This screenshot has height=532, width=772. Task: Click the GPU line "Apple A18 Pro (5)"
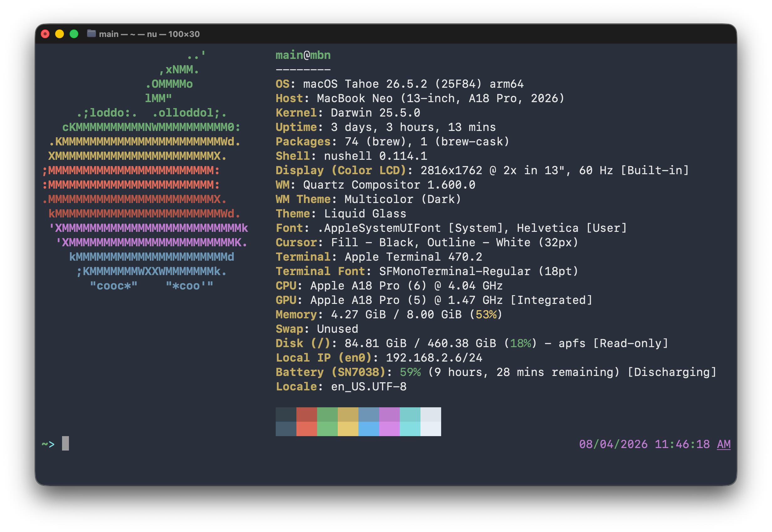point(368,300)
